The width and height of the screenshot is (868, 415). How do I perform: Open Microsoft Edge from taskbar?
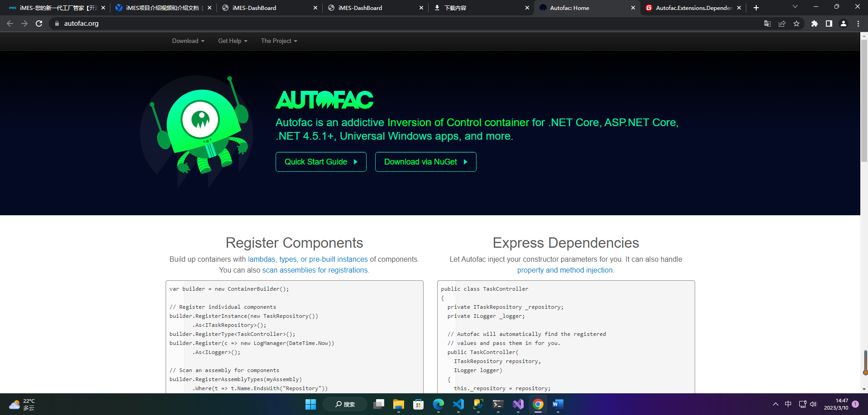[x=439, y=404]
